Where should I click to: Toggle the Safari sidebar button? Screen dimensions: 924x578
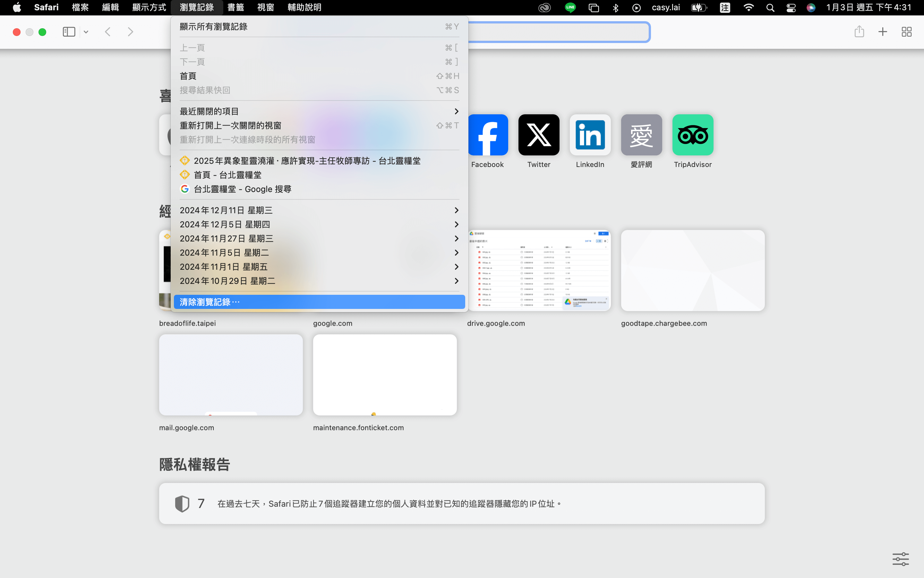click(69, 32)
